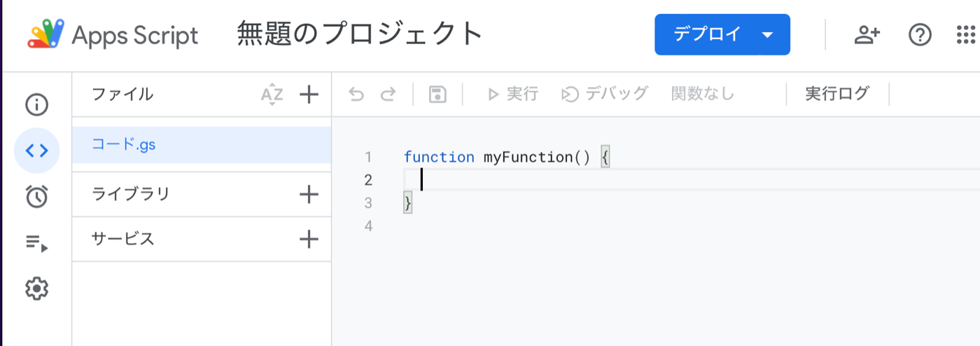Add a library with the plus icon
Image resolution: width=980 pixels, height=346 pixels.
(x=309, y=194)
